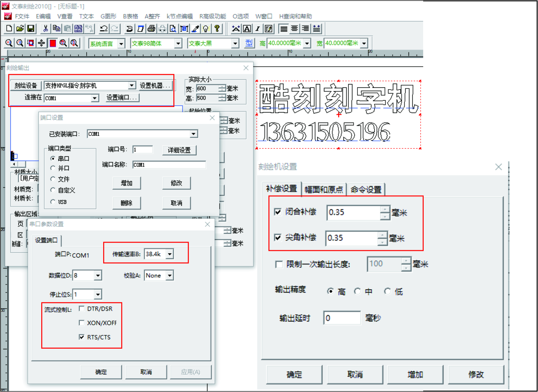Create a new document via toolbar icon
538x392 pixels.
9,29
